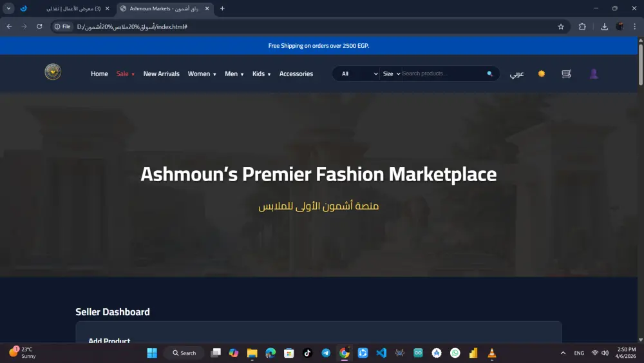Bookmark this page with the star
This screenshot has height=363, width=644.
(x=561, y=26)
